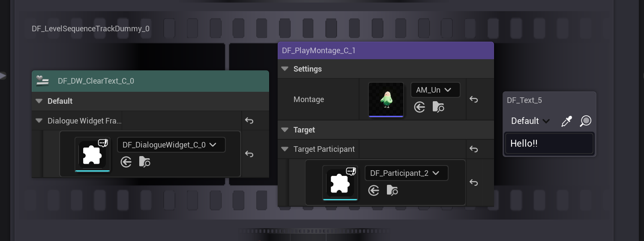Click Use Selected arrow for DF_Participant_2
The image size is (644, 241).
point(374,190)
